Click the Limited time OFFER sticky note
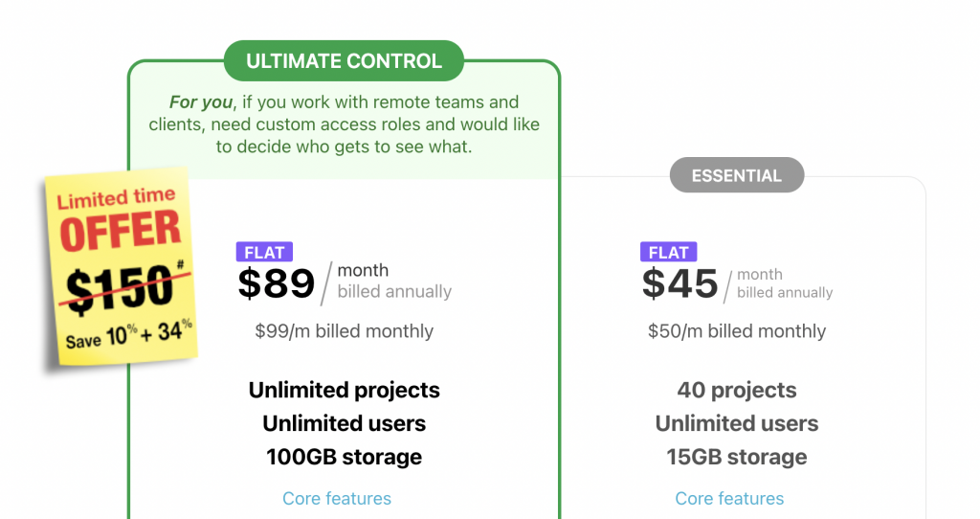This screenshot has width=980, height=519. (x=122, y=269)
